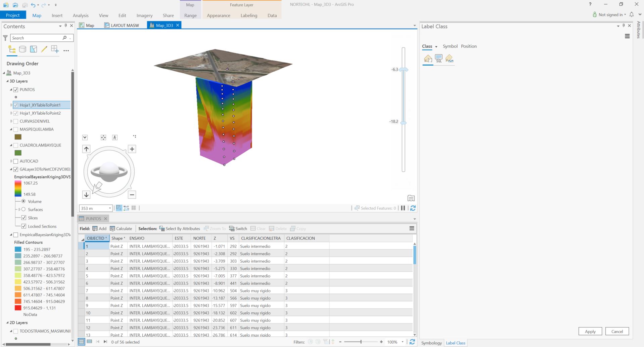Open the Label Class visibility range icon
This screenshot has height=347, width=644.
[449, 59]
